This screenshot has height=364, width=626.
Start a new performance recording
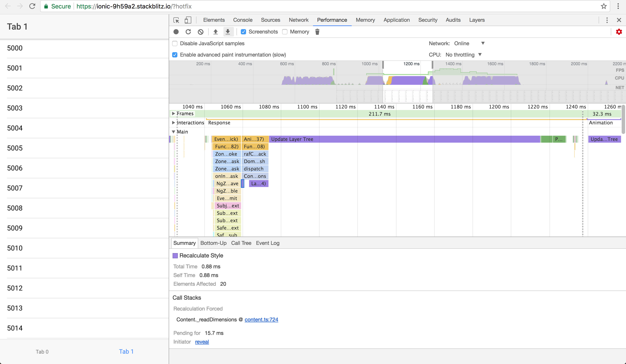(176, 32)
